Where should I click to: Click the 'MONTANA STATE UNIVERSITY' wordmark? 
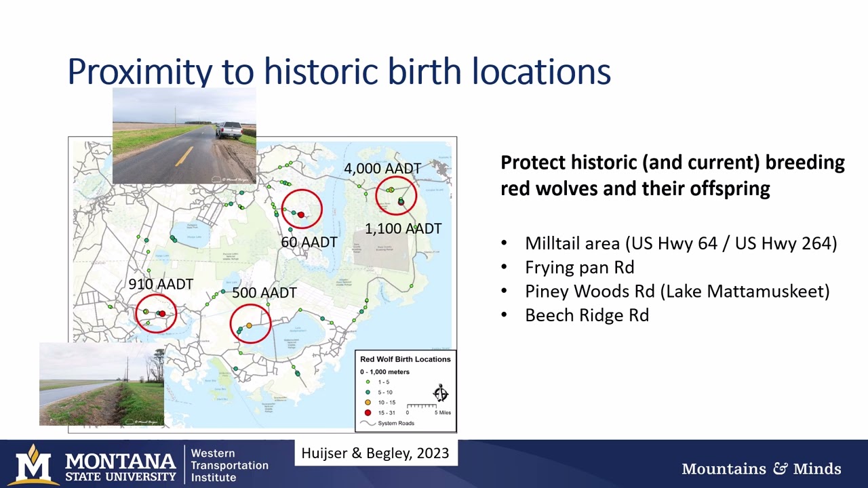pyautogui.click(x=121, y=466)
